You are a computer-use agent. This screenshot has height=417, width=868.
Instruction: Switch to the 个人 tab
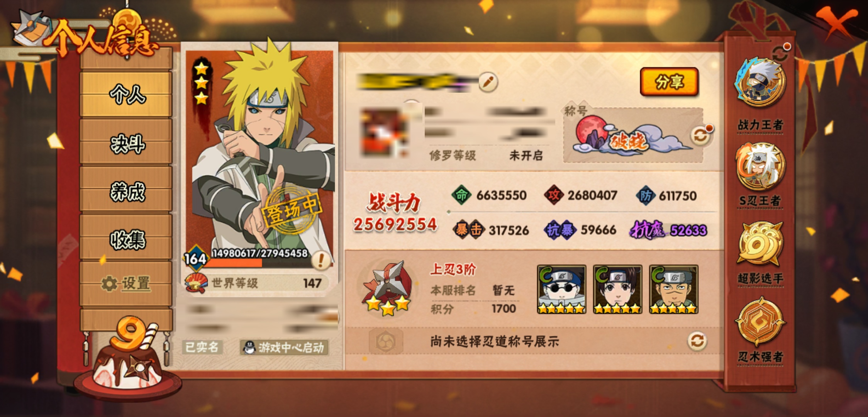click(x=126, y=94)
